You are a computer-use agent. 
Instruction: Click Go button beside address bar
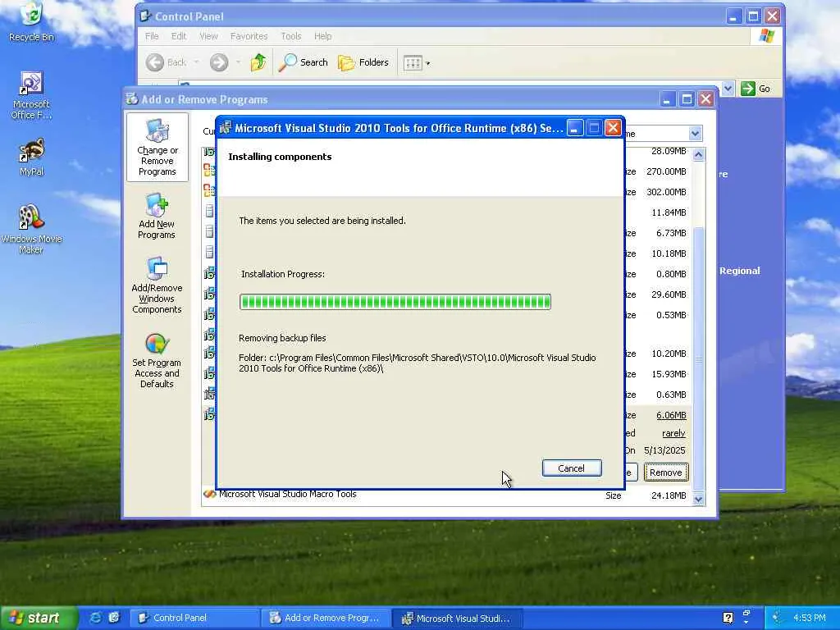[756, 89]
